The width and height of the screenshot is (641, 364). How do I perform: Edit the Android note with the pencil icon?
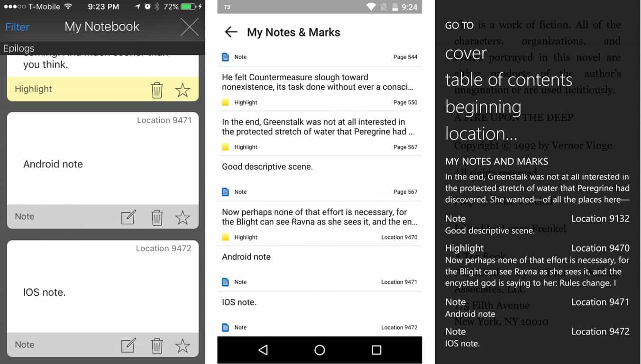coord(128,217)
